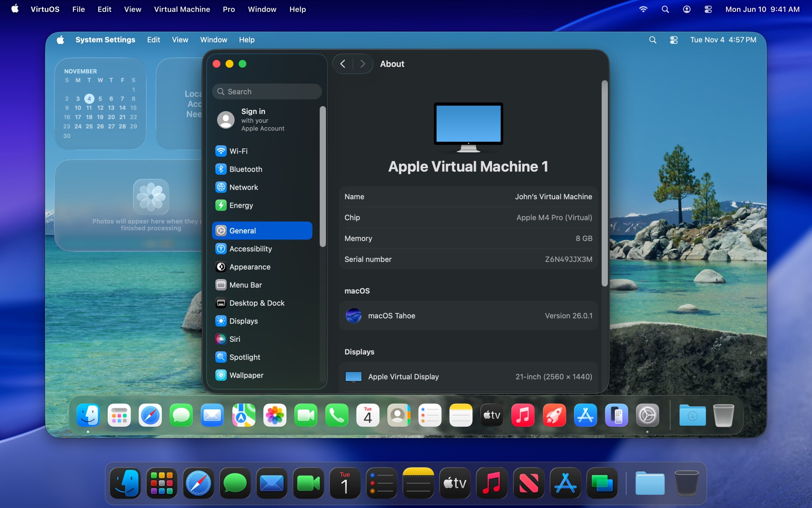The image size is (812, 508).
Task: Click the About pane vertical scrollbar
Action: click(x=605, y=184)
